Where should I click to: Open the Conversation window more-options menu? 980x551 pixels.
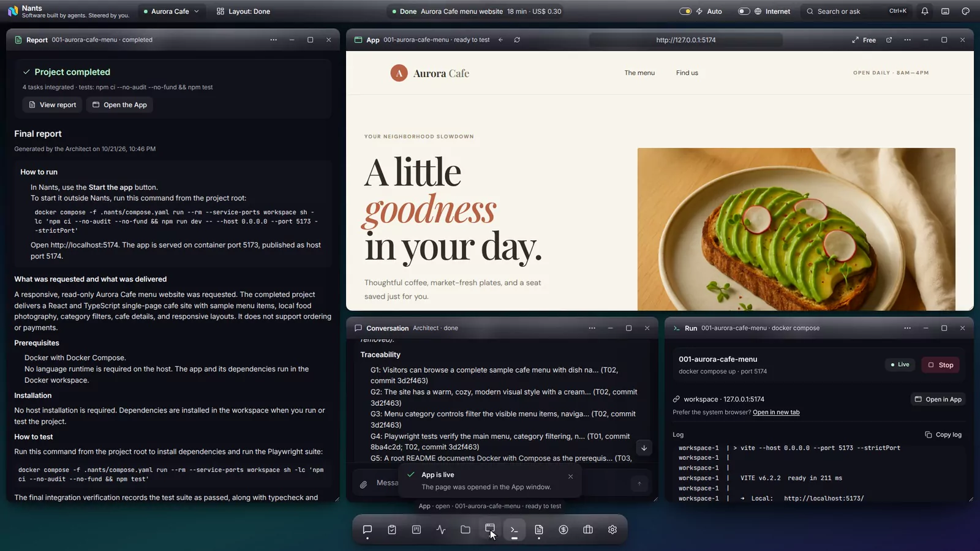coord(592,328)
